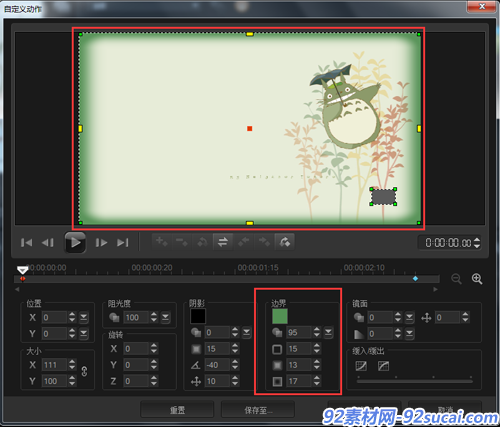Click the shadow blur field showing 15
Viewport: 500px width, 427px height.
click(218, 349)
